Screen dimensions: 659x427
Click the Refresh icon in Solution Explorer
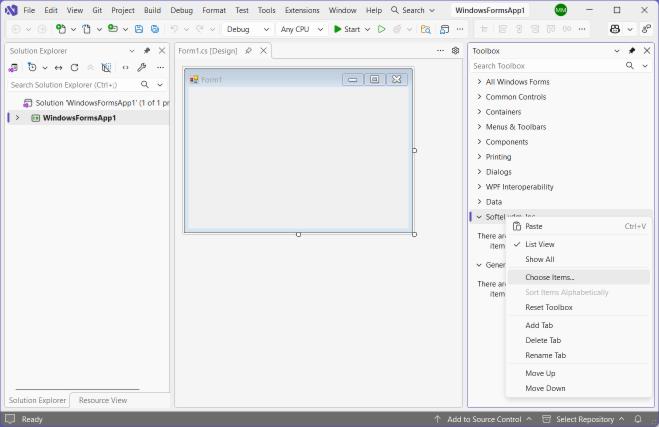pos(74,68)
